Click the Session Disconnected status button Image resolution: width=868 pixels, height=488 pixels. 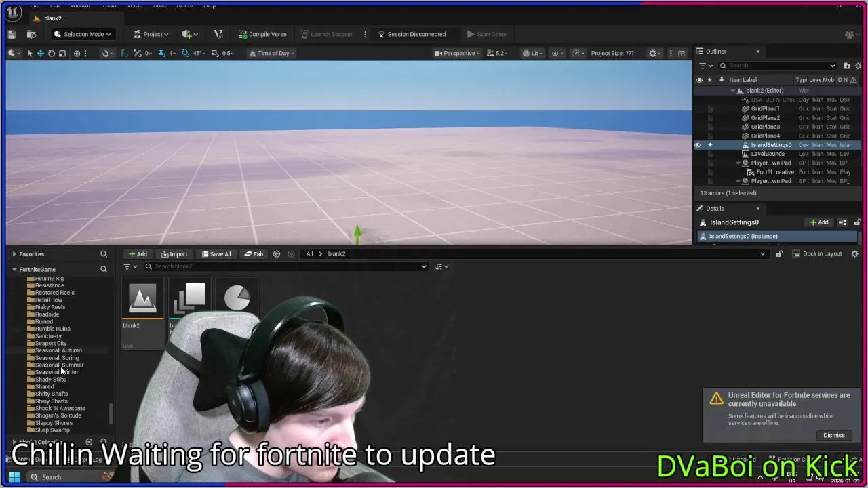click(x=412, y=34)
